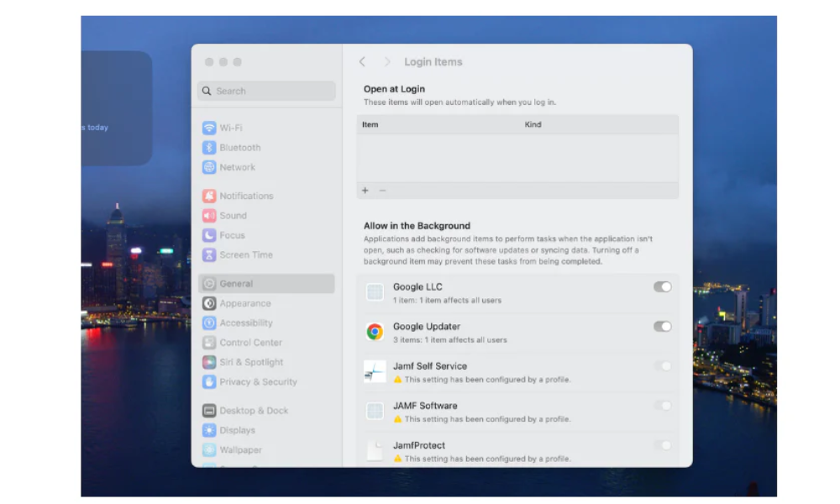This screenshot has width=840, height=504.
Task: Disable the Google LLC background item
Action: tap(663, 286)
